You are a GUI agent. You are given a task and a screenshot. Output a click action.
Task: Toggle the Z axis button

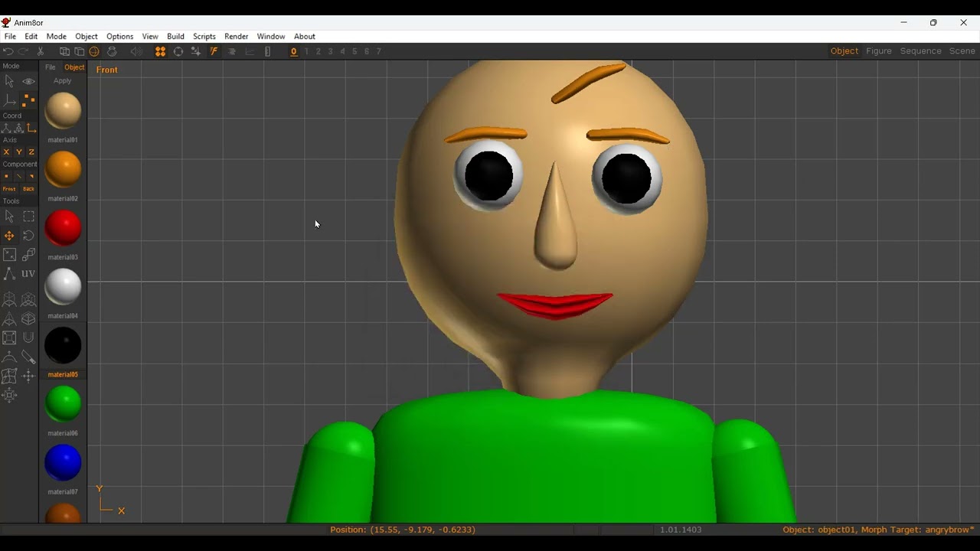(x=31, y=152)
